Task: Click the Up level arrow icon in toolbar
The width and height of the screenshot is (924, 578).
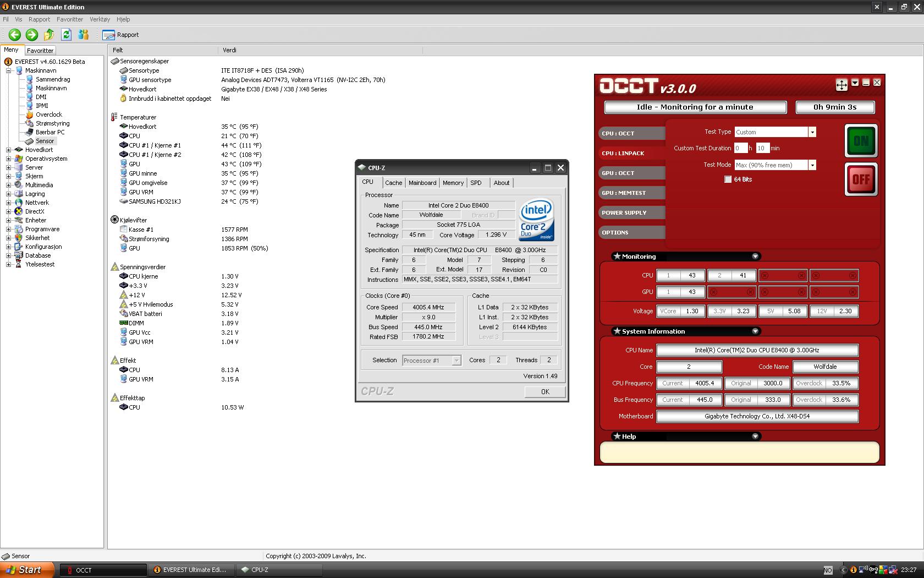Action: click(49, 35)
